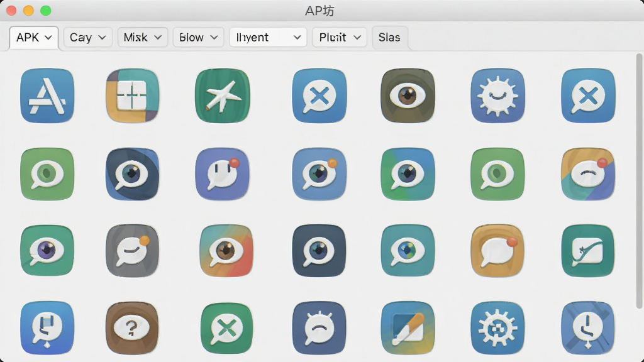Select the smiling white sun icon
This screenshot has height=362, width=644.
pos(498,96)
